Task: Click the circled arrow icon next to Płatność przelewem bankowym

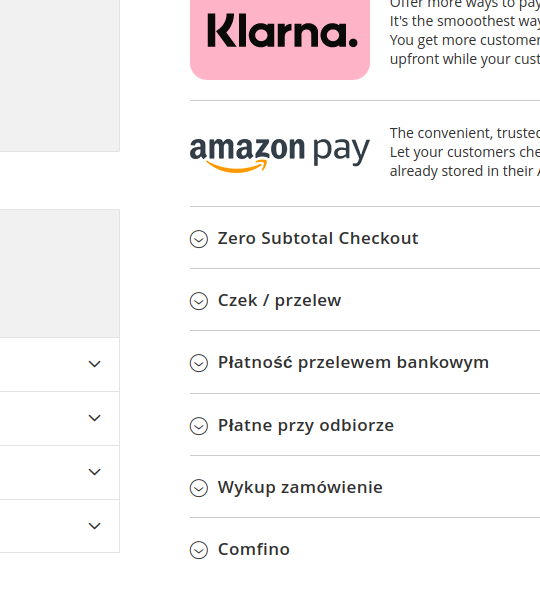Action: pyautogui.click(x=199, y=363)
